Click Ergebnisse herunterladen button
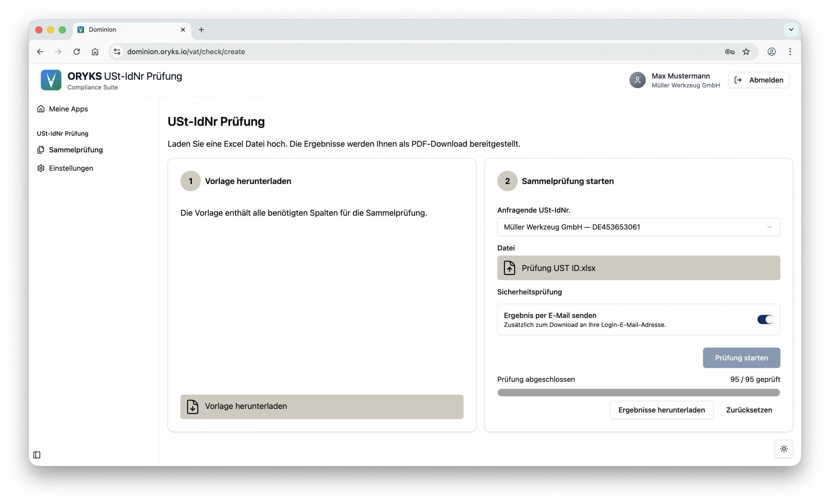 (x=661, y=410)
